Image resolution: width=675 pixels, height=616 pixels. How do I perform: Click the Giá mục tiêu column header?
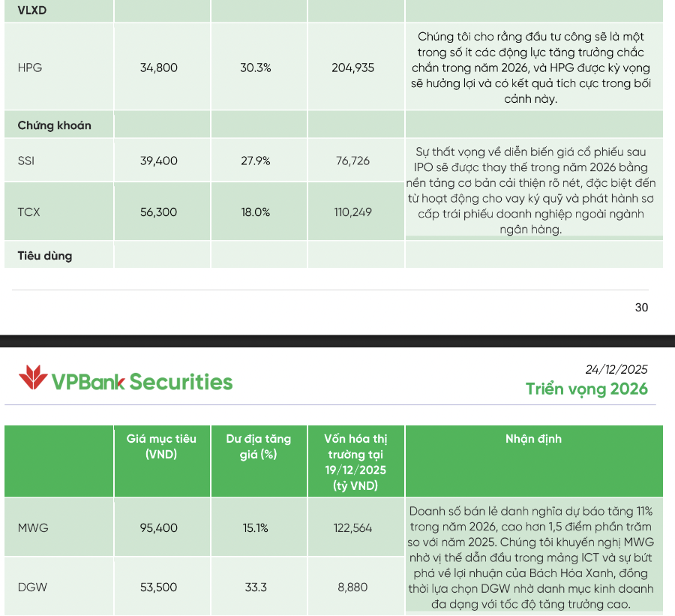point(161,446)
